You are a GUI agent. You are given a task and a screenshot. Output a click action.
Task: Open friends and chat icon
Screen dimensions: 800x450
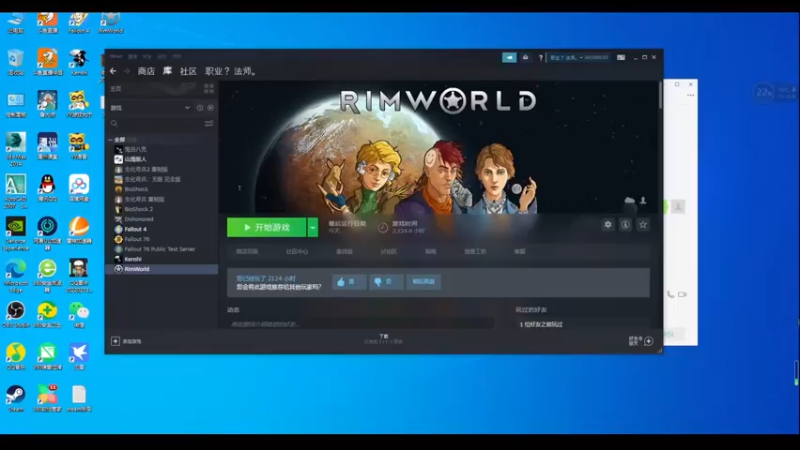648,341
